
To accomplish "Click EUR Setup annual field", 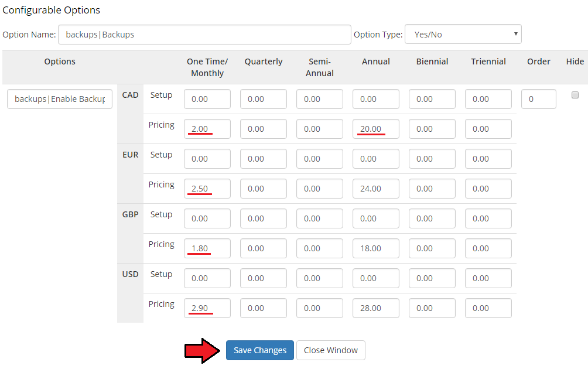I will 376,159.
